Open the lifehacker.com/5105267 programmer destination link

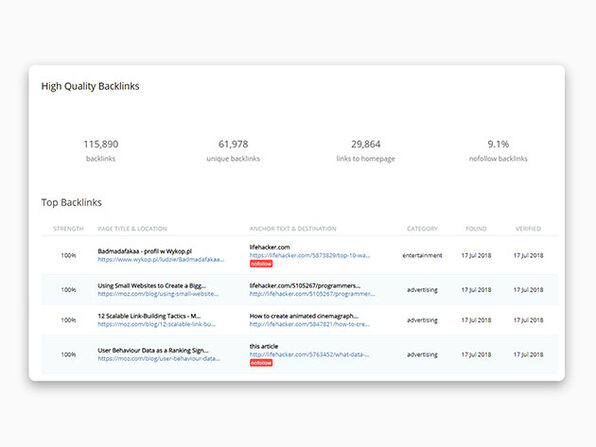(312, 294)
